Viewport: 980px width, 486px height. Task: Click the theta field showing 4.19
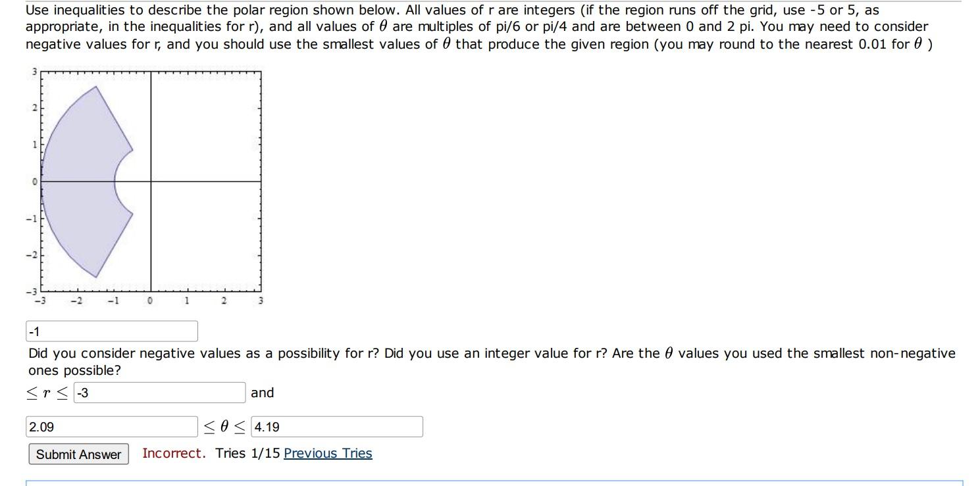[336, 427]
